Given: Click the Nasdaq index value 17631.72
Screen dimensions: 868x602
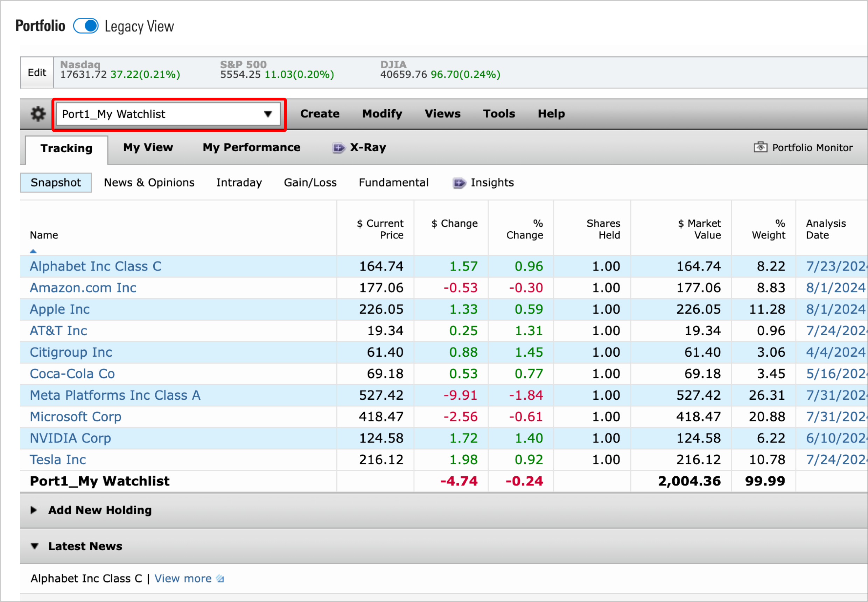Looking at the screenshot, I should pyautogui.click(x=83, y=75).
